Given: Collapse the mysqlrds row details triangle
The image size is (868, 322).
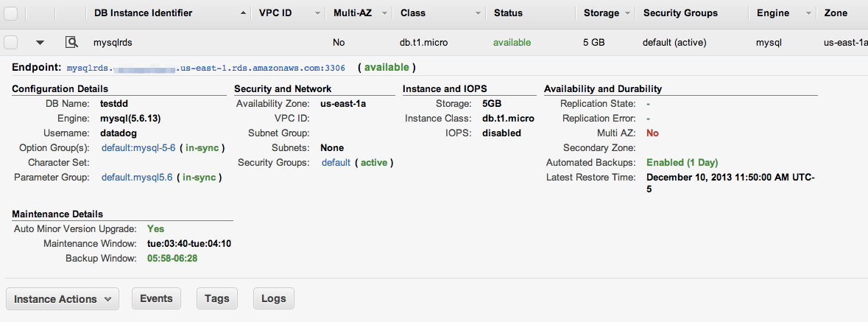Looking at the screenshot, I should tap(40, 43).
